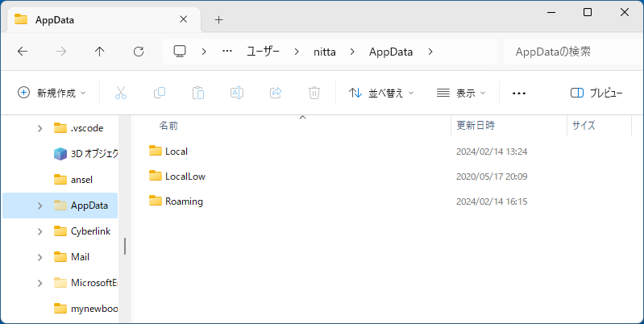Open the 並べ替え sort dropdown
This screenshot has height=324, width=644.
tap(381, 93)
